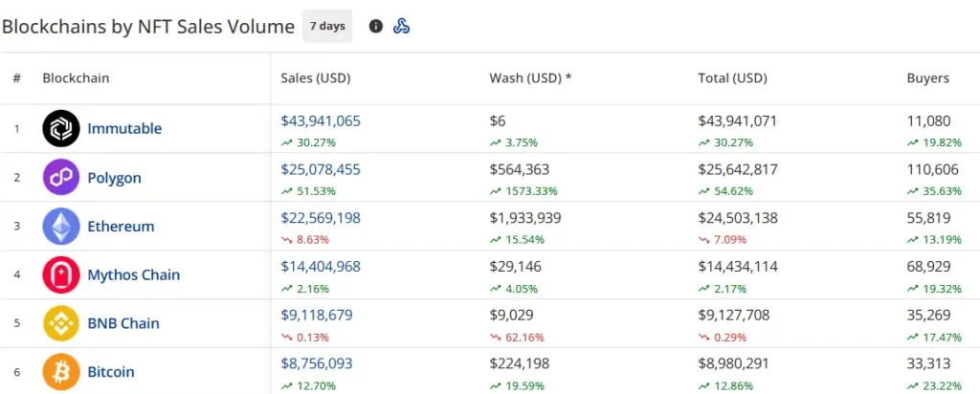Screen dimensions: 980x394
Task: Sort by Blockchain column header
Action: [x=76, y=78]
